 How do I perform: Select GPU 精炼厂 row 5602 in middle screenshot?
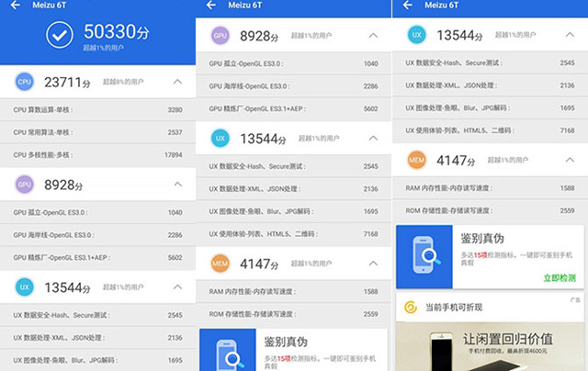(294, 109)
